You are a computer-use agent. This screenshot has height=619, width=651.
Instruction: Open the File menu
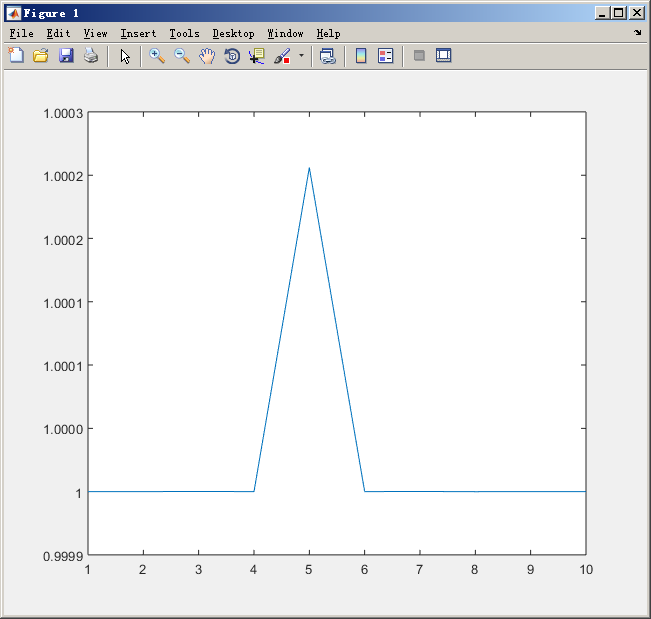tap(22, 33)
